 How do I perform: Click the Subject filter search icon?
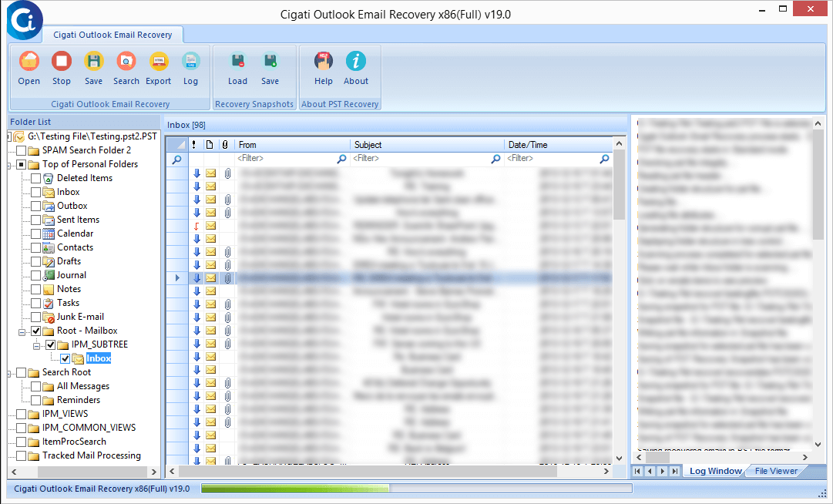495,158
